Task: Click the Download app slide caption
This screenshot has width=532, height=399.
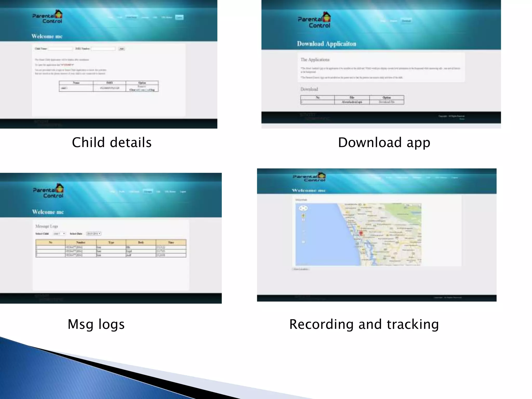Action: tap(384, 143)
